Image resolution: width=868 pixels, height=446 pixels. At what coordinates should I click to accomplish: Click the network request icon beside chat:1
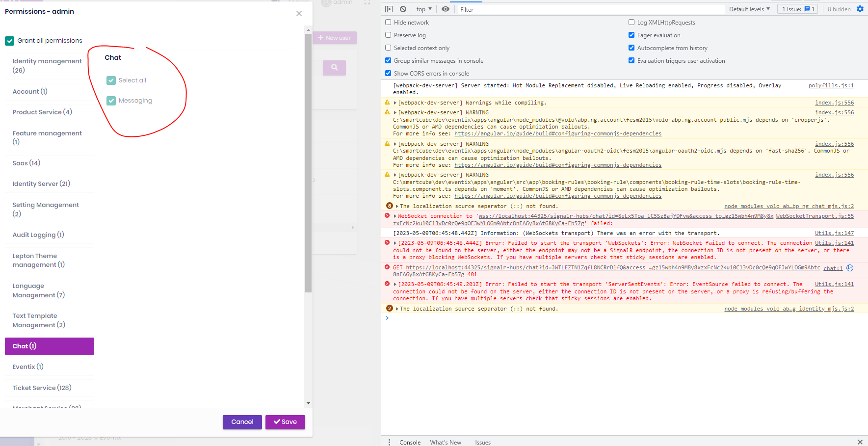click(x=850, y=268)
